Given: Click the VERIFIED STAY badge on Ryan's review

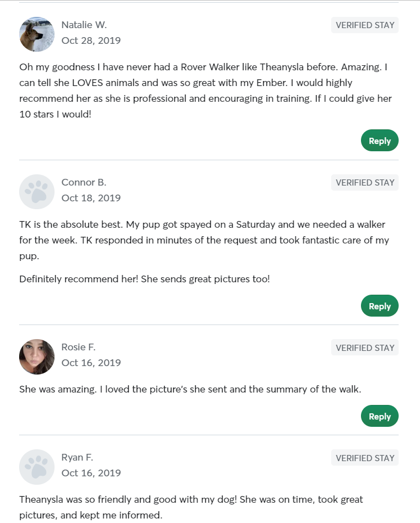Looking at the screenshot, I should pos(364,457).
